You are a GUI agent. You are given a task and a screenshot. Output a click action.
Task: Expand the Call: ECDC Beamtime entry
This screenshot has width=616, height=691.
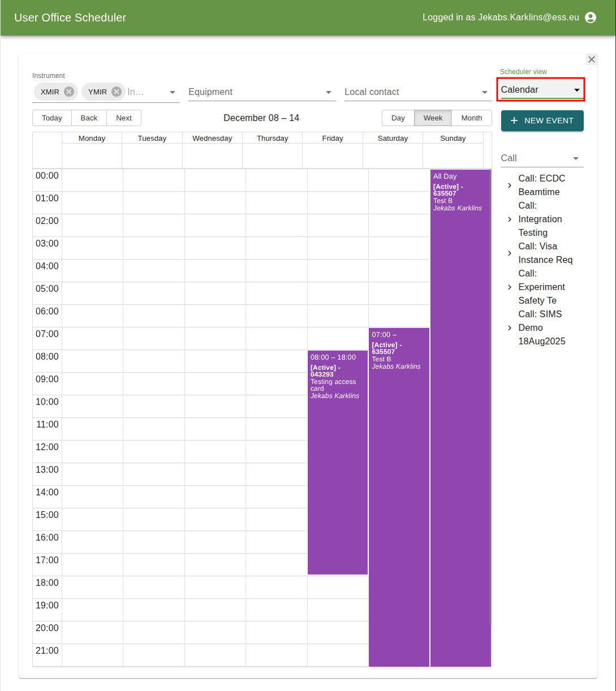pyautogui.click(x=509, y=185)
